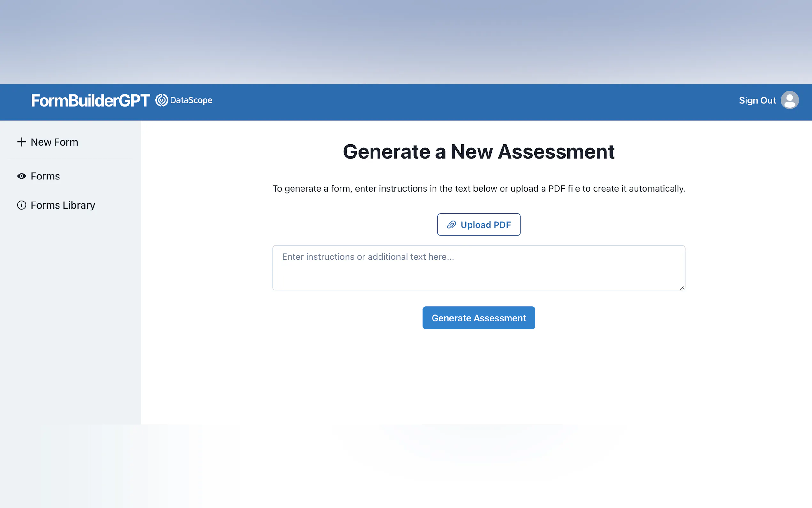Image resolution: width=812 pixels, height=508 pixels.
Task: Click the info circle icon by Forms Library
Action: 21,205
